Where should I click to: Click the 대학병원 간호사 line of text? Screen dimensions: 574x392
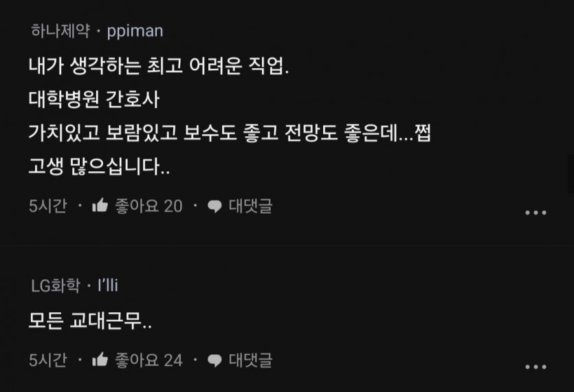coord(94,99)
